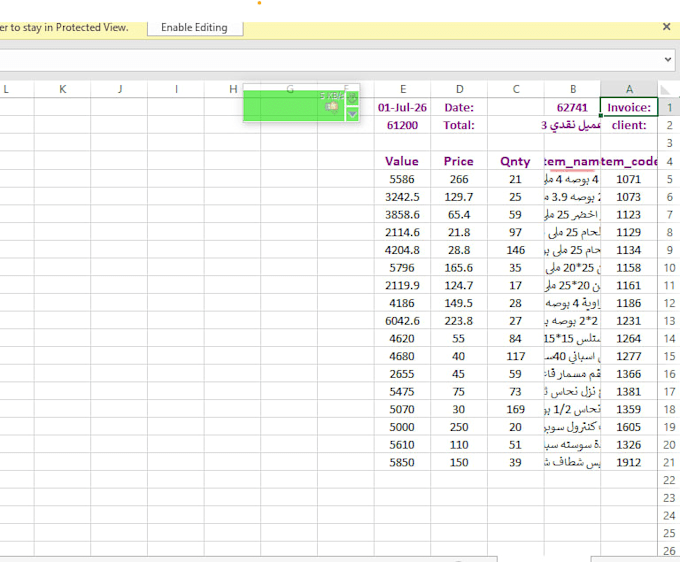Click the Select All corner triangle
The height and width of the screenshot is (562, 680).
point(666,89)
